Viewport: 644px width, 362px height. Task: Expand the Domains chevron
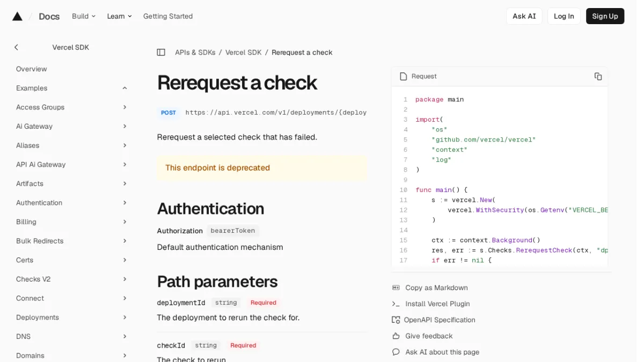point(125,356)
